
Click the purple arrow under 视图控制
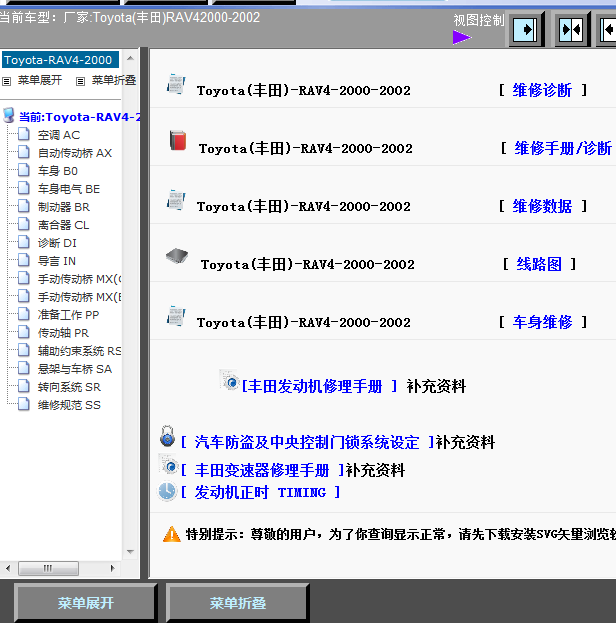tap(461, 38)
